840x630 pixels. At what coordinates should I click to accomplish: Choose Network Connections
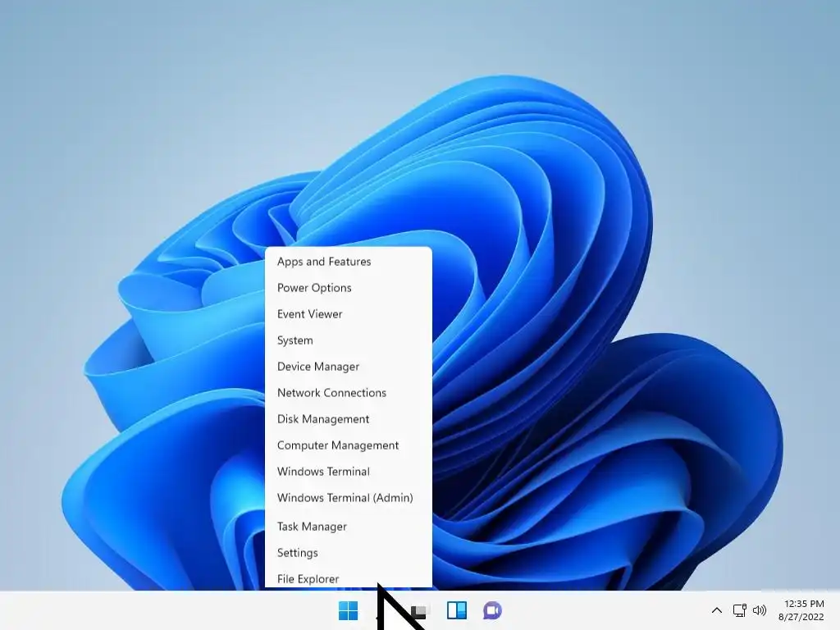[348, 393]
